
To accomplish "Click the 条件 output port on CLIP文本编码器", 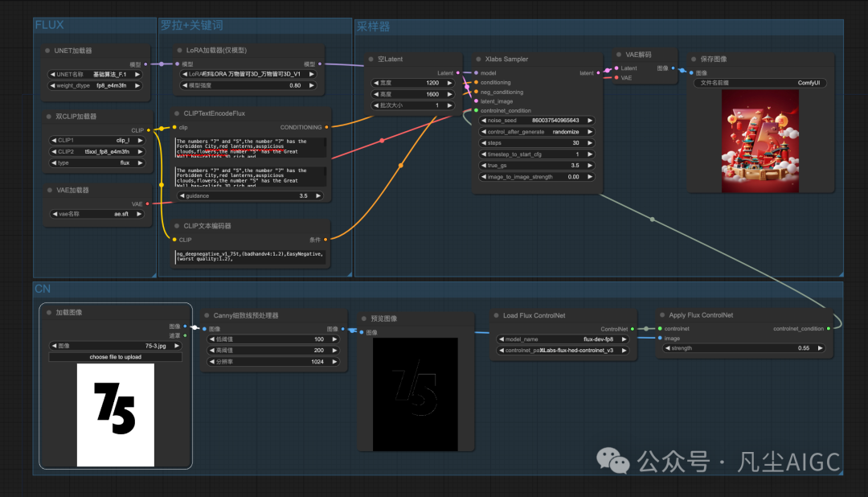I will pyautogui.click(x=325, y=240).
